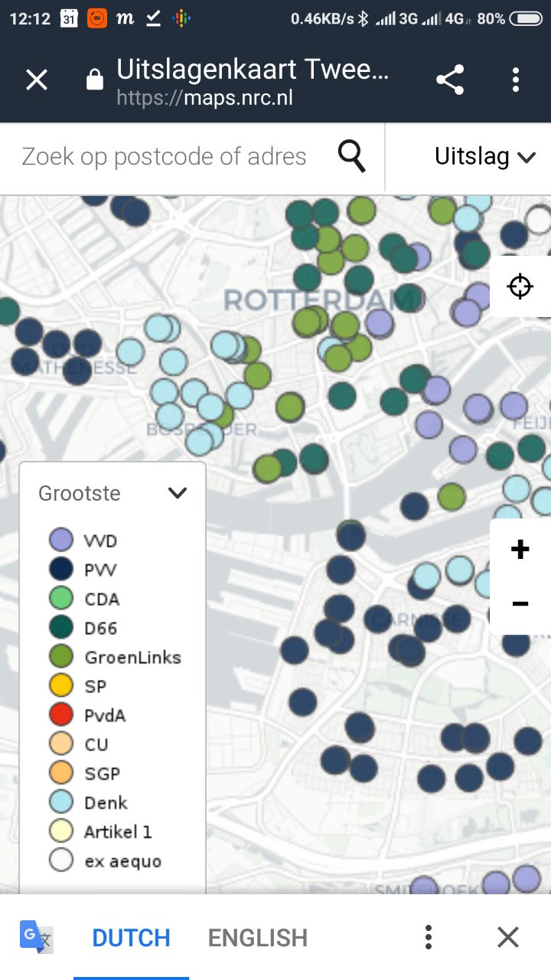Click the CDA legend color swatch

[x=60, y=599]
